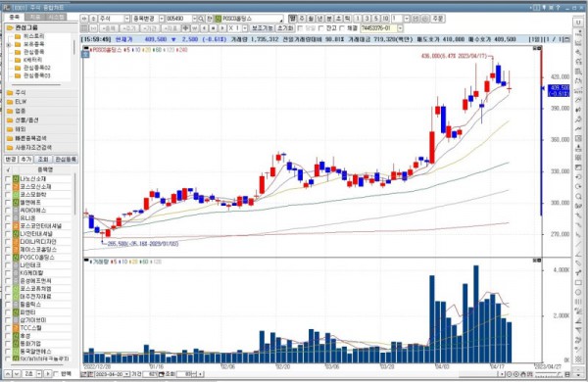Select the weekly (주) chart period button
Screen dimensions: 588x382
(x=302, y=19)
